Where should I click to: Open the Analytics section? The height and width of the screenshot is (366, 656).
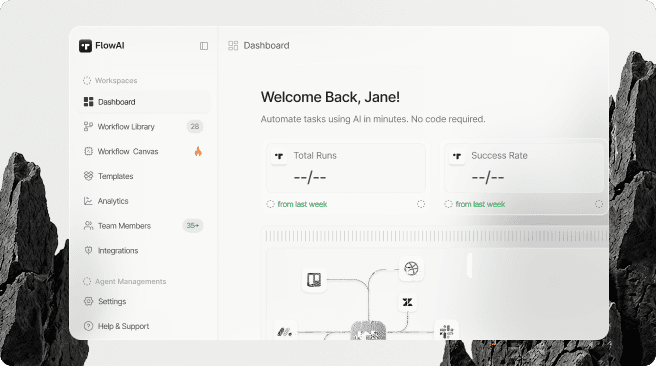point(144,201)
